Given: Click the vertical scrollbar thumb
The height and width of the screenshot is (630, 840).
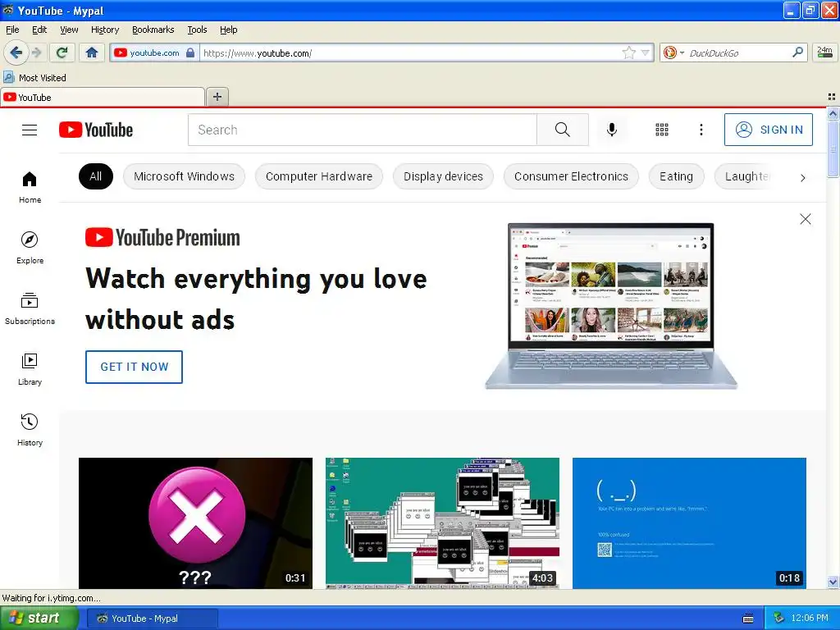Looking at the screenshot, I should click(x=833, y=149).
